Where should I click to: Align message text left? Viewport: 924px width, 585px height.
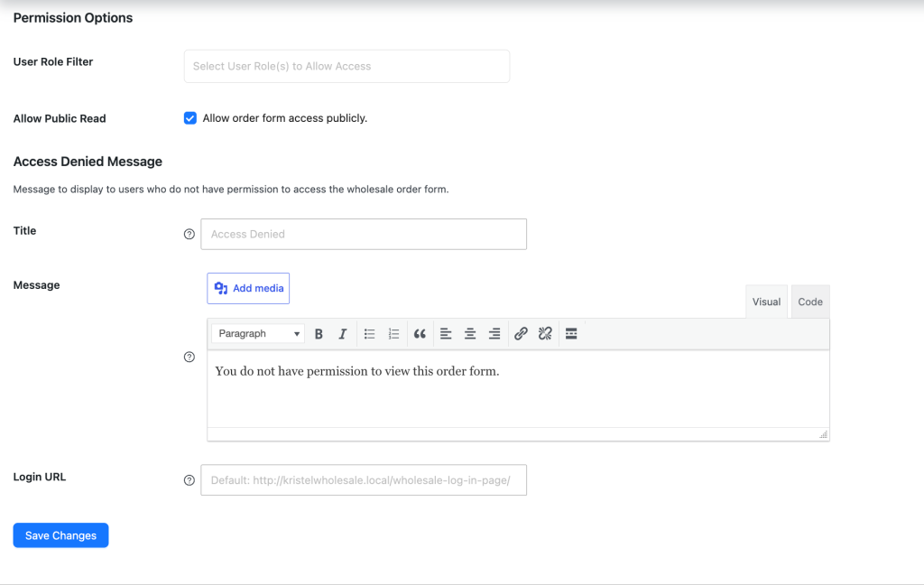tap(446, 334)
